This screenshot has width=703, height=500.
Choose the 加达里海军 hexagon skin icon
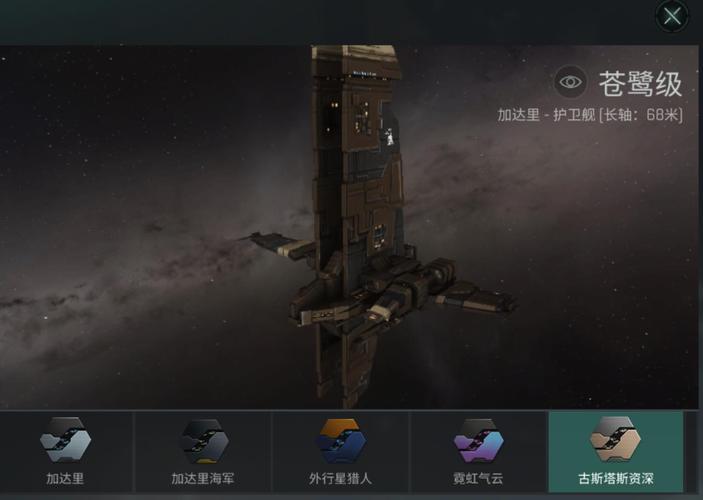click(x=203, y=440)
